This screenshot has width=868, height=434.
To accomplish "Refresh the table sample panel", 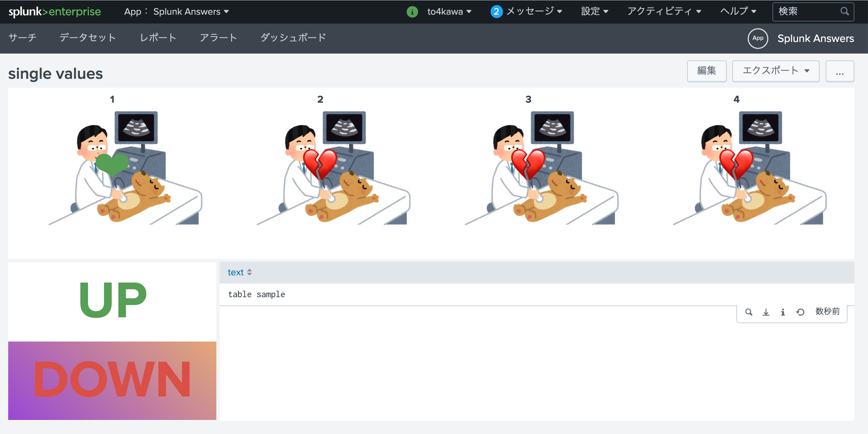I will [801, 312].
